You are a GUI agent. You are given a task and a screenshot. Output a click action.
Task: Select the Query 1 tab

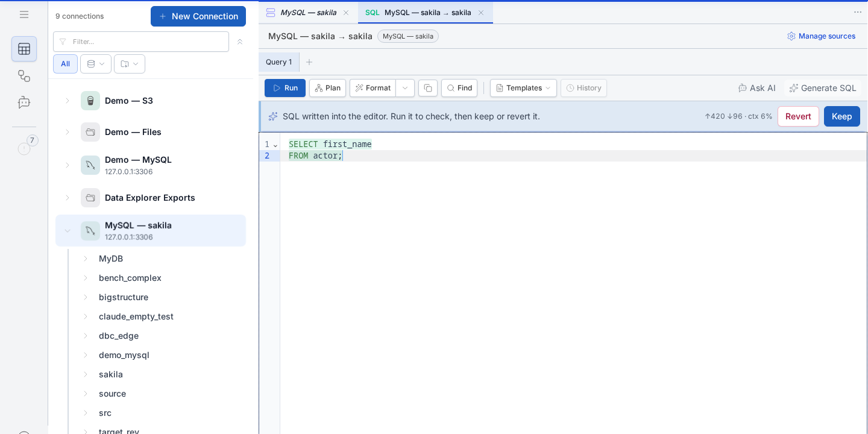click(278, 62)
